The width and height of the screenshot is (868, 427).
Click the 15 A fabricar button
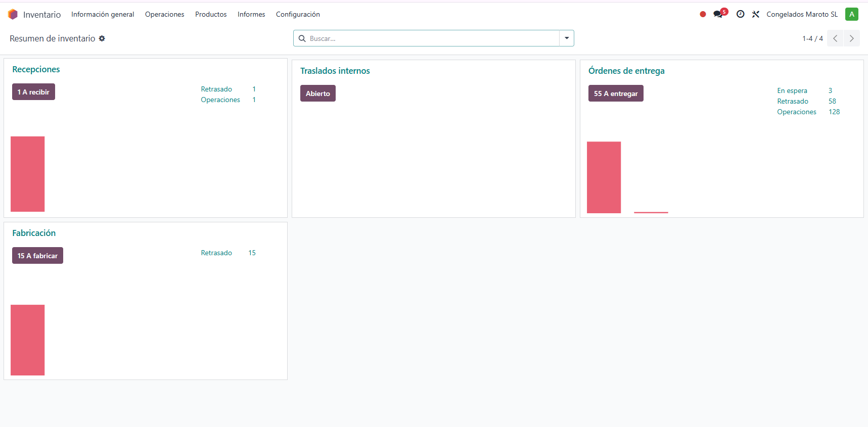[37, 256]
